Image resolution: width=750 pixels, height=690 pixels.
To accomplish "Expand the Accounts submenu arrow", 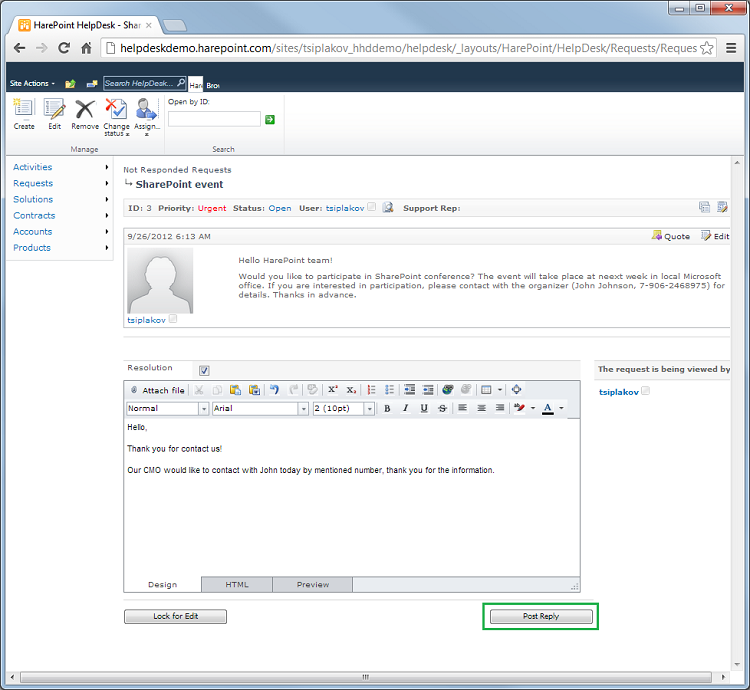I will click(107, 231).
